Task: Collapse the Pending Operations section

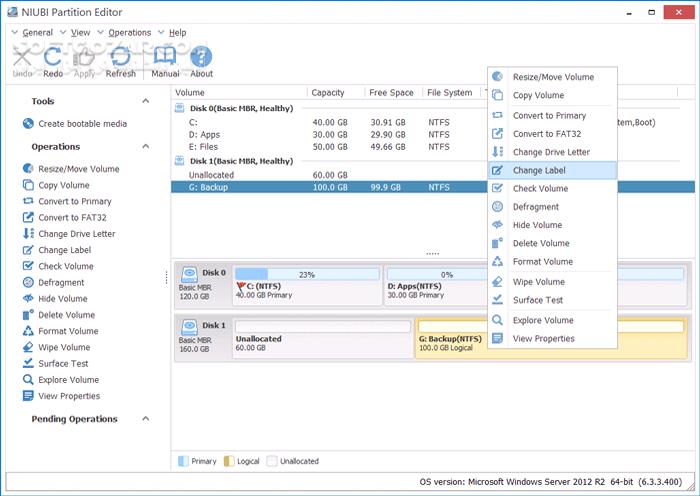Action: (x=146, y=419)
